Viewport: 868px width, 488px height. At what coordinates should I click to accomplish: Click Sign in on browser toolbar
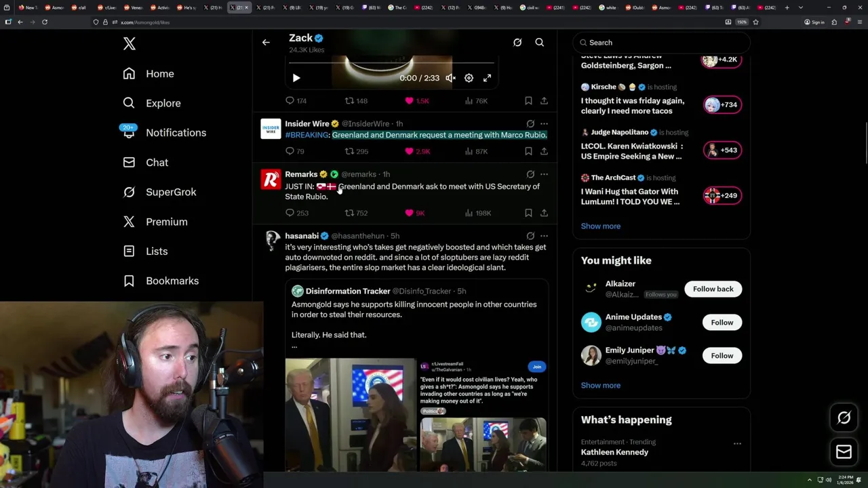tap(814, 22)
